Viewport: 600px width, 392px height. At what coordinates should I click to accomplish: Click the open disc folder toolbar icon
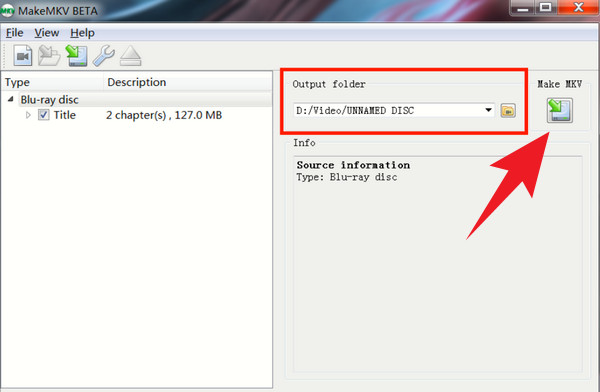coord(49,56)
